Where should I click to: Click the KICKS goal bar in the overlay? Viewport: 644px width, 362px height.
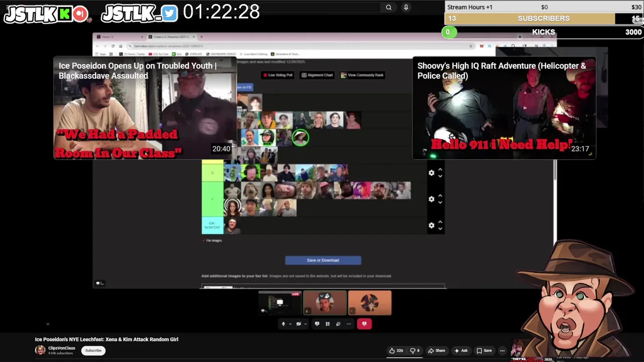click(x=543, y=32)
